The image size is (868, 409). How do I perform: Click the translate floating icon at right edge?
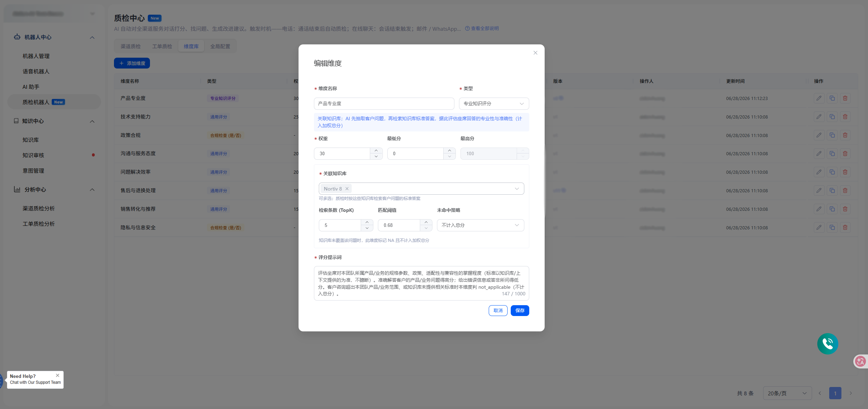point(860,361)
